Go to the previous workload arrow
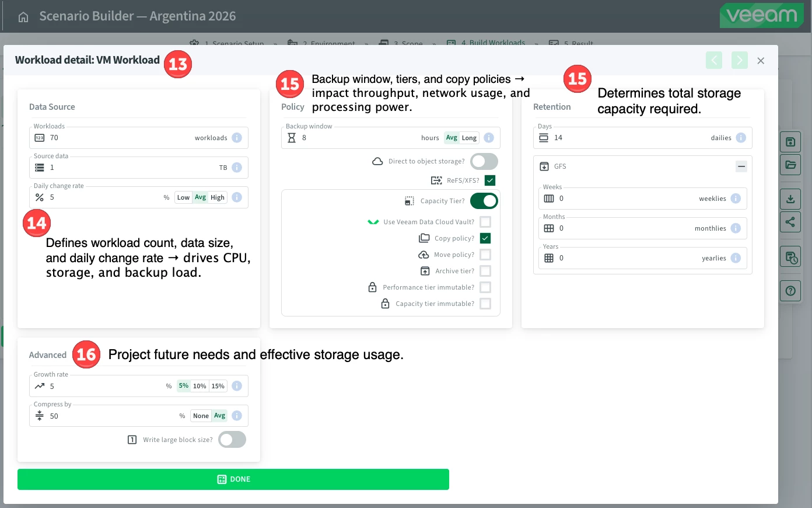Viewport: 812px width, 508px height. pos(714,60)
